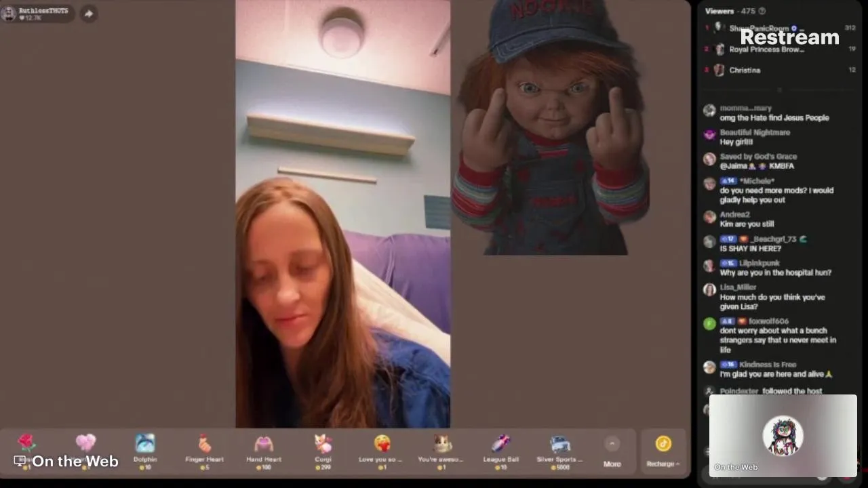Image resolution: width=868 pixels, height=488 pixels.
Task: Click Beautiful Nightmare's avatar
Action: click(x=709, y=135)
